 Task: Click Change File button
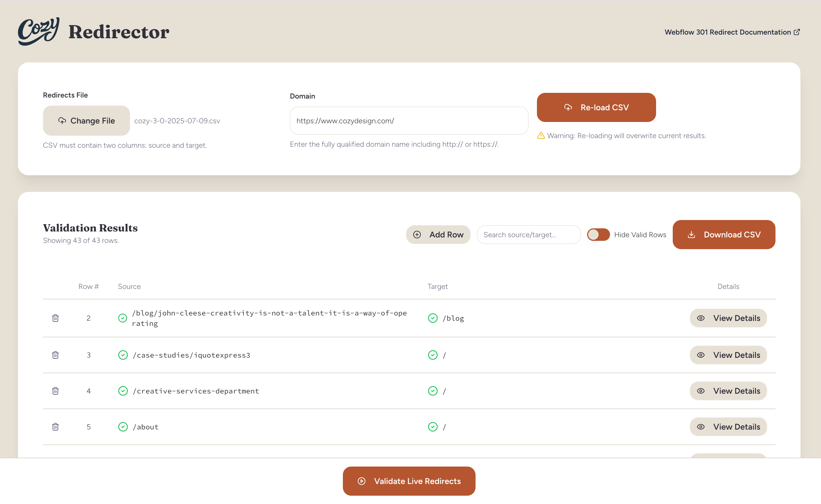86,121
